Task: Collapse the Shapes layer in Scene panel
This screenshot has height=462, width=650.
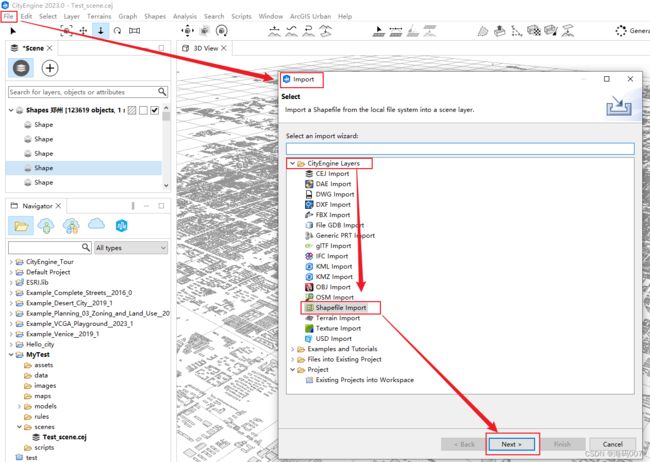Action: click(x=11, y=110)
